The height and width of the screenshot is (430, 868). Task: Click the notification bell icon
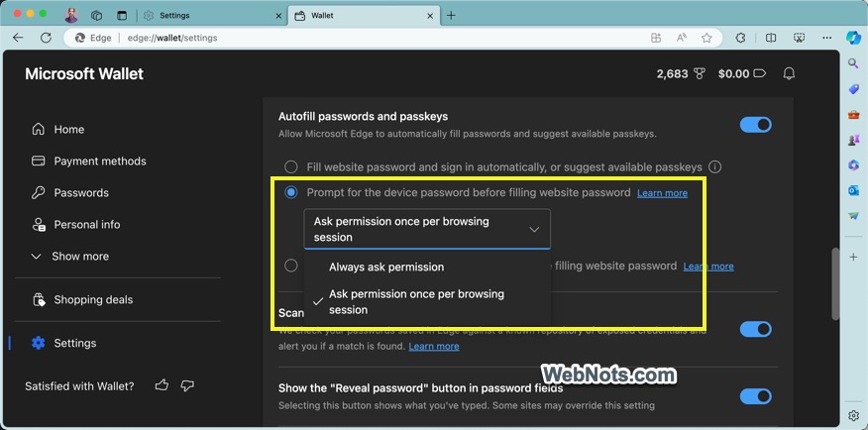tap(789, 73)
